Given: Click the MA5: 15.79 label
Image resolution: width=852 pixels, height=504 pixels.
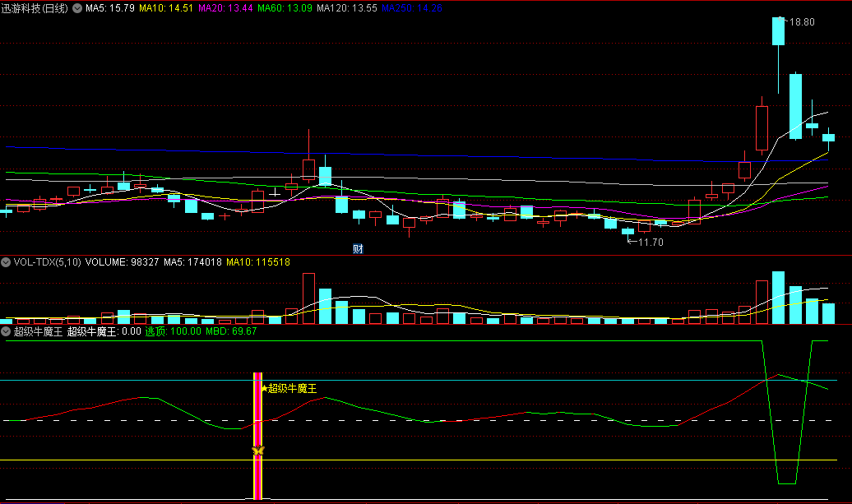Looking at the screenshot, I should pos(109,8).
